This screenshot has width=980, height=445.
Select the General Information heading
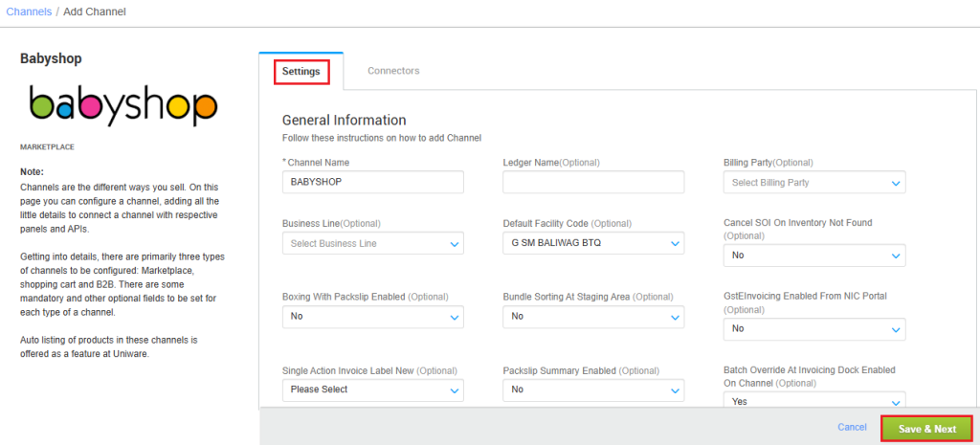click(x=345, y=120)
